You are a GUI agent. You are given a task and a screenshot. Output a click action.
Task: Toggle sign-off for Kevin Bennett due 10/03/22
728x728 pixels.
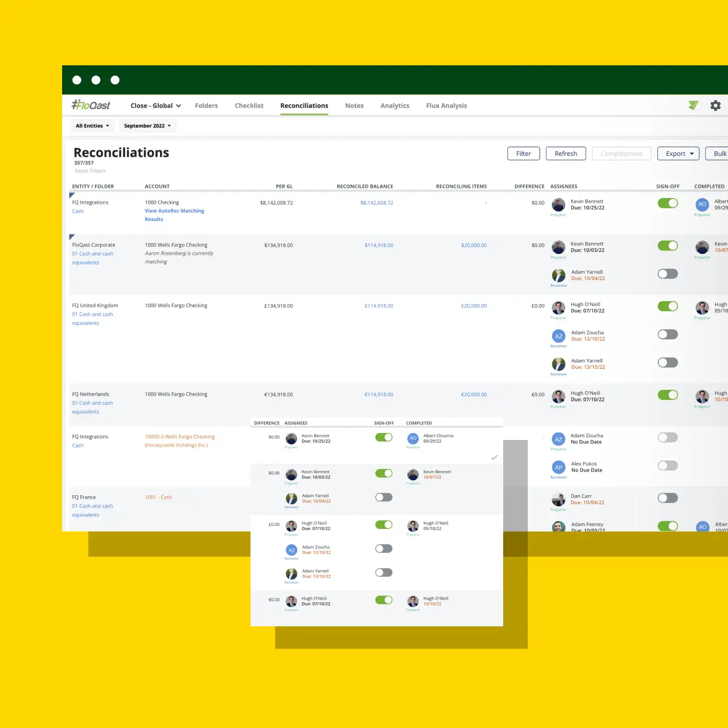click(x=668, y=246)
